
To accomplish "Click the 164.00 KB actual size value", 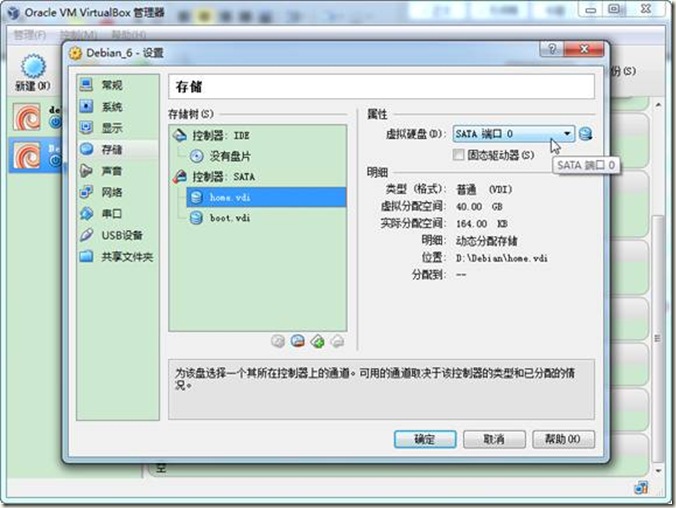I will coord(482,224).
